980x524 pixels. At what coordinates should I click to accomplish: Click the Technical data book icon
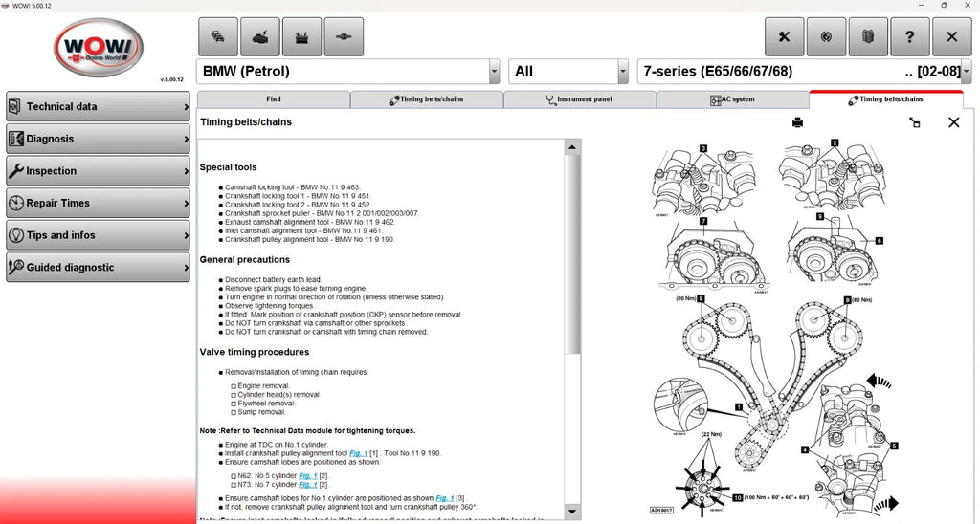pyautogui.click(x=15, y=107)
